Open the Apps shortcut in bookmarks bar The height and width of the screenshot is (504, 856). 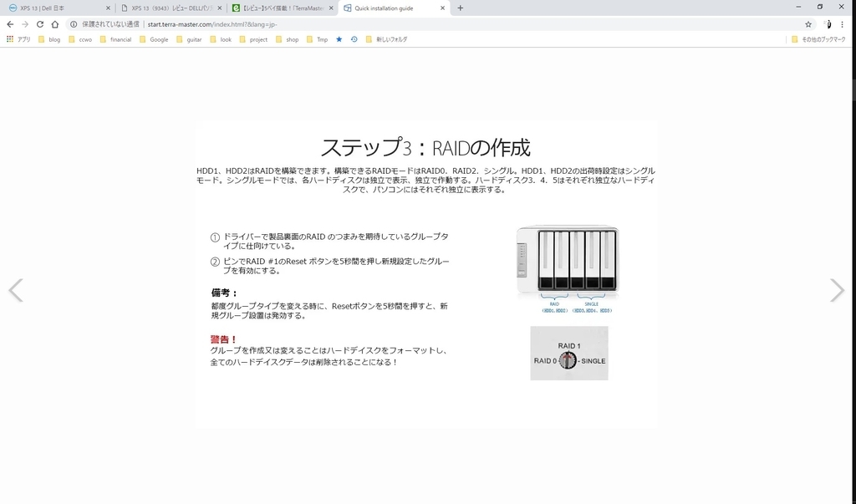18,39
